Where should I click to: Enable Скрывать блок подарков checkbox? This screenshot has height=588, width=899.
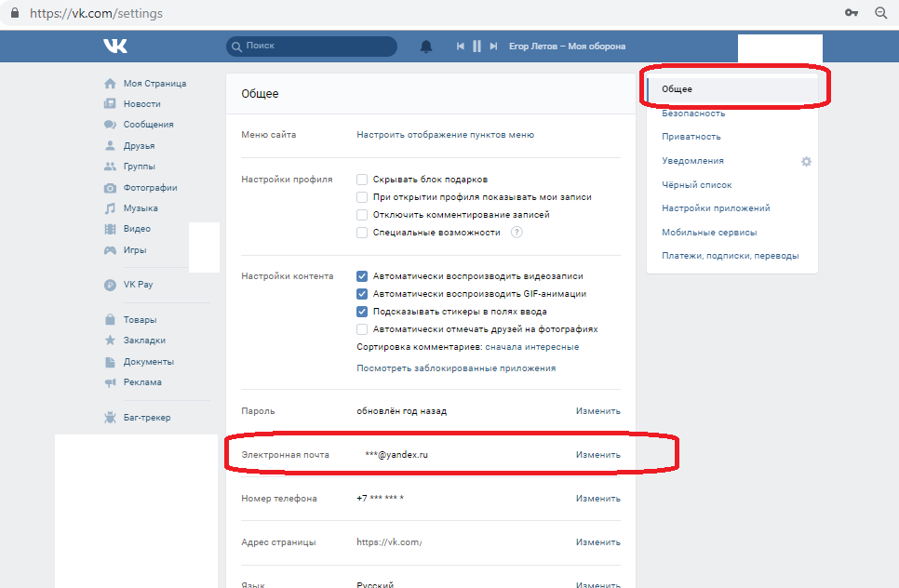tap(362, 180)
